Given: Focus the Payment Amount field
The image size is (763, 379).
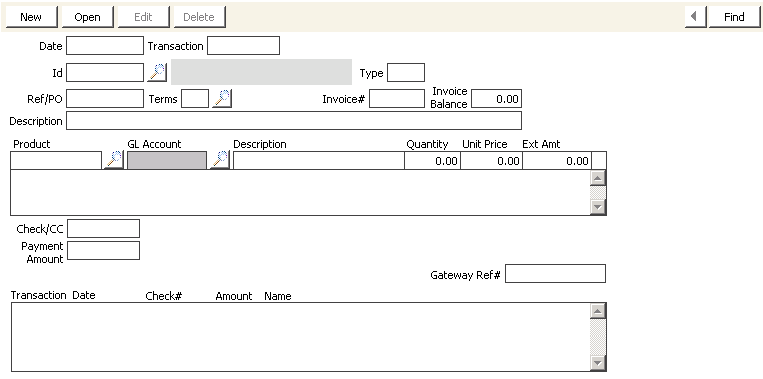Looking at the screenshot, I should 104,251.
